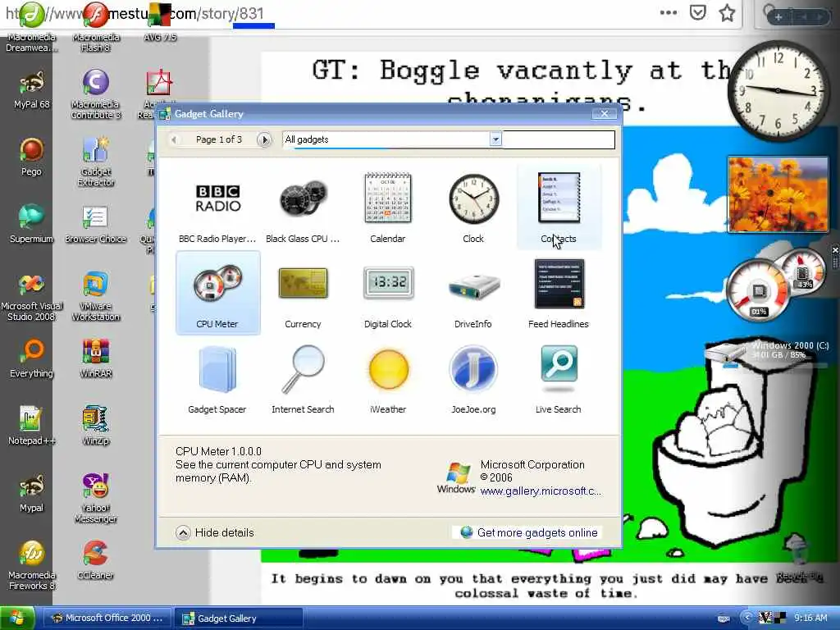Viewport: 840px width, 630px height.
Task: Open the All gadgets dropdown
Action: [x=495, y=139]
